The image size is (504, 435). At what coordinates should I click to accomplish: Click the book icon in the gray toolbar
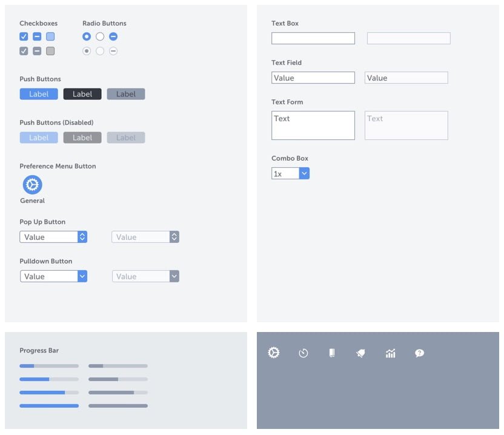click(x=332, y=353)
